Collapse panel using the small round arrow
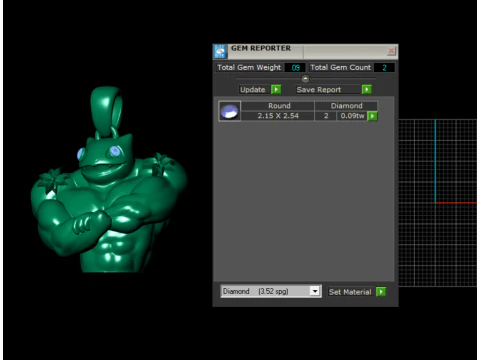Viewport: 480px width, 360px height. point(305,79)
